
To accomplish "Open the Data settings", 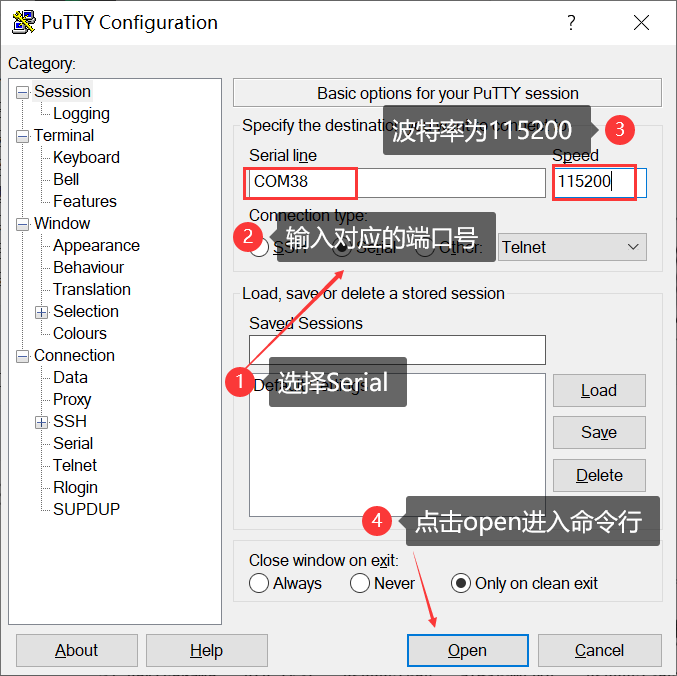I will pyautogui.click(x=70, y=378).
